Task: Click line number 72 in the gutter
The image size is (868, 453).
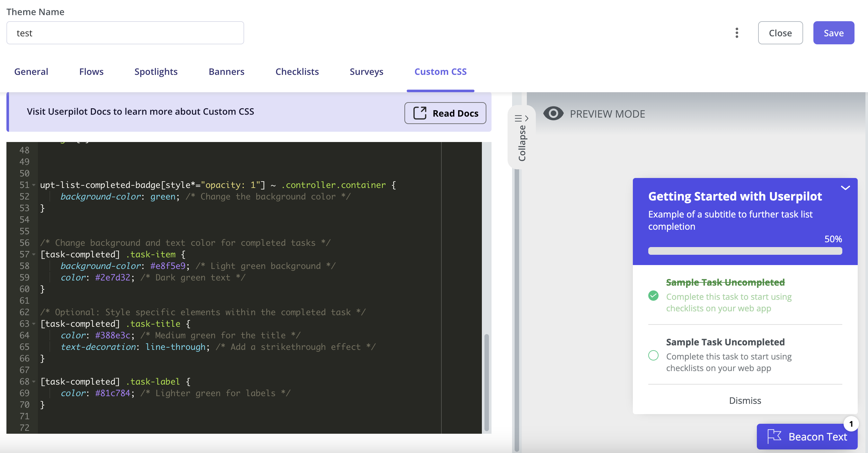Action: tap(24, 428)
